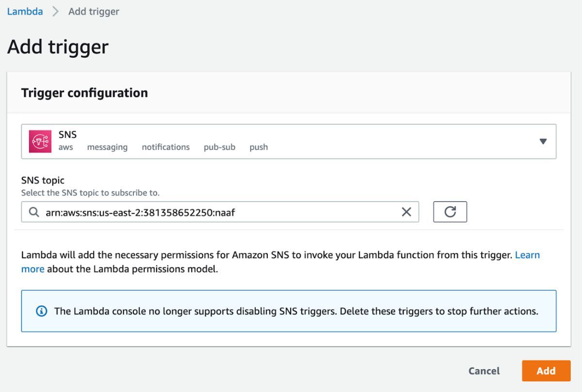This screenshot has width=582, height=392.
Task: Click the aws tag under SNS
Action: tap(65, 147)
